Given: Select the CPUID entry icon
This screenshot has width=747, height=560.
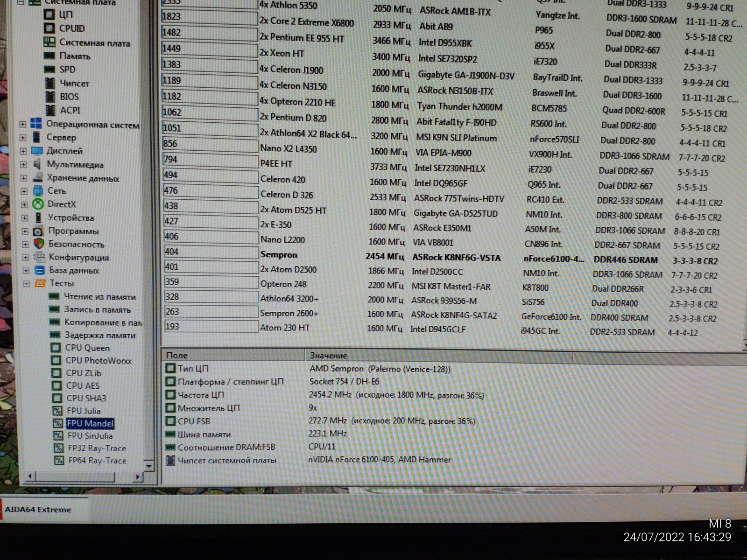Looking at the screenshot, I should pyautogui.click(x=49, y=28).
